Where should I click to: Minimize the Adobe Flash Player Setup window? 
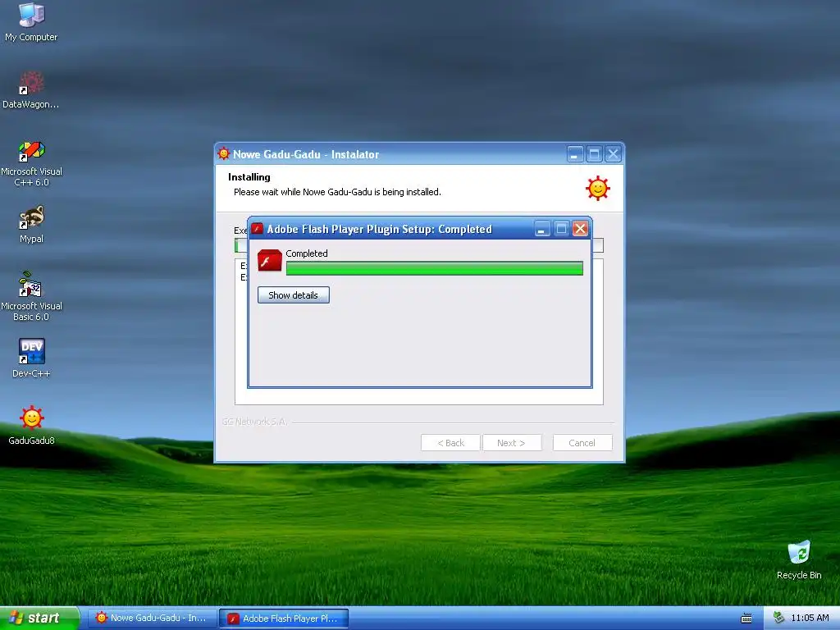tap(542, 230)
